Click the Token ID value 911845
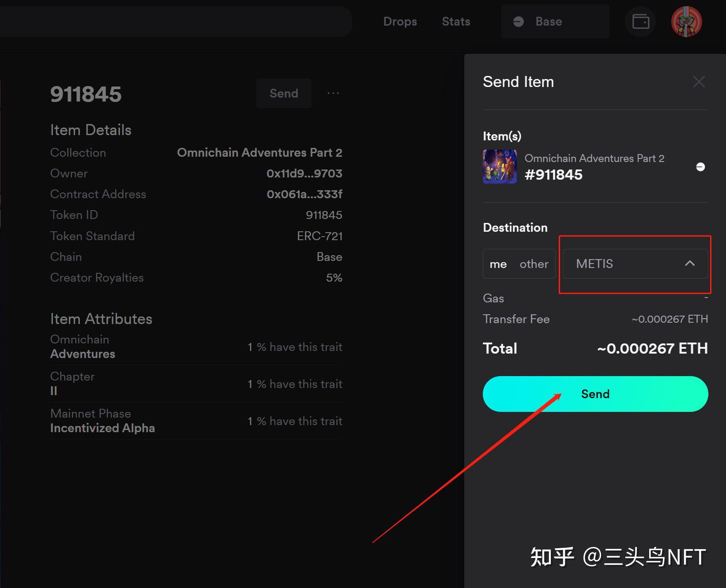This screenshot has height=588, width=726. tap(324, 215)
